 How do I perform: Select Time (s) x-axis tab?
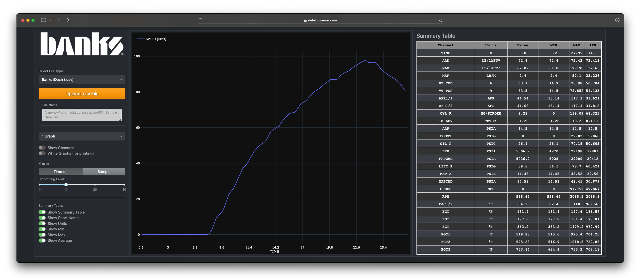(x=60, y=172)
